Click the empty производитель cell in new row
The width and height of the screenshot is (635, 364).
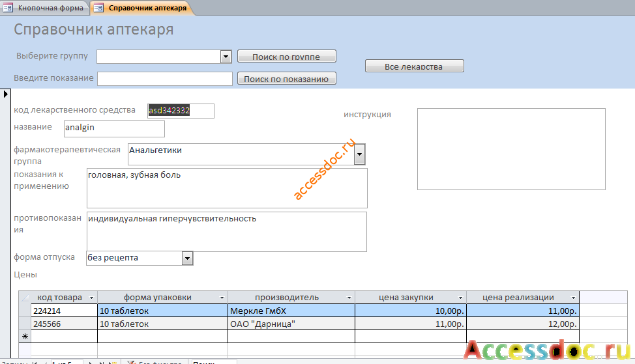coord(291,337)
